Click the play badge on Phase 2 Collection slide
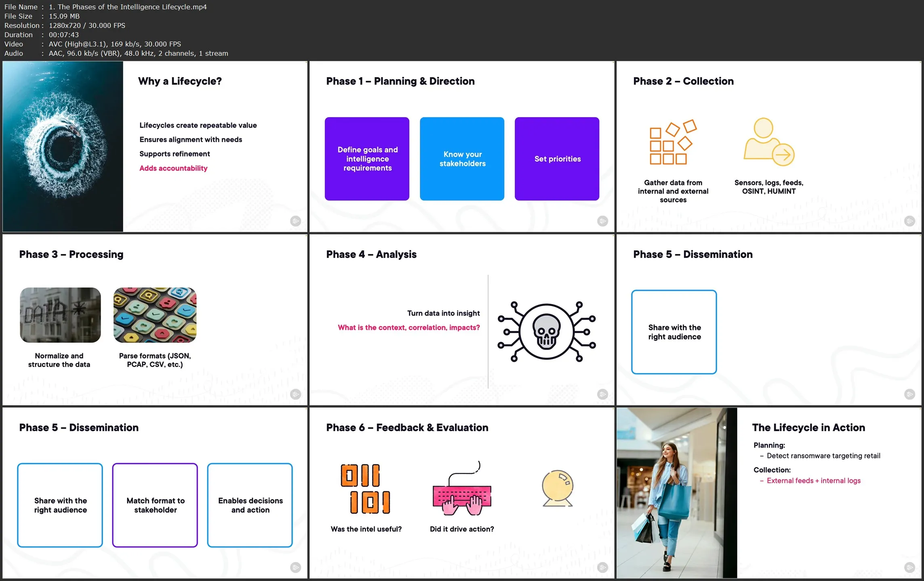The height and width of the screenshot is (581, 924). click(x=909, y=221)
